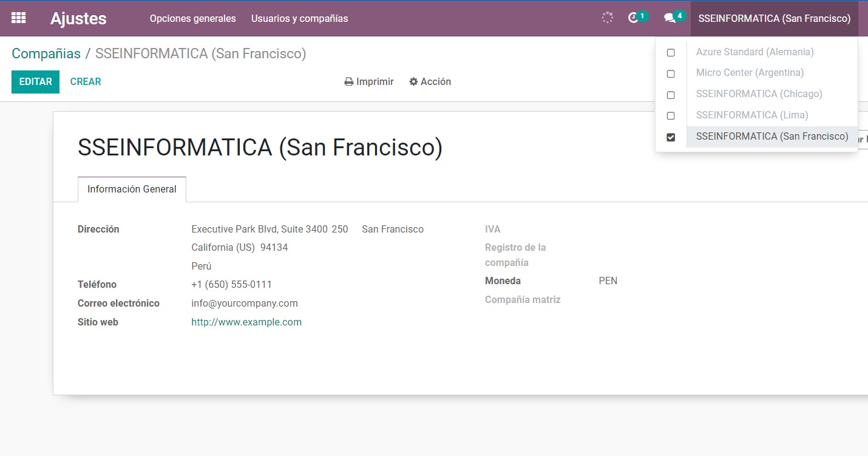Viewport: 868px width, 456px height.
Task: Click the SSEINFORMATICA (San Francisco) record heading
Action: tap(260, 148)
